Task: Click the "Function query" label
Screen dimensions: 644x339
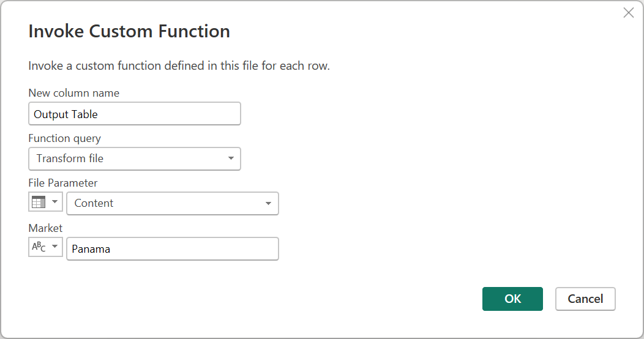Action: click(x=64, y=138)
